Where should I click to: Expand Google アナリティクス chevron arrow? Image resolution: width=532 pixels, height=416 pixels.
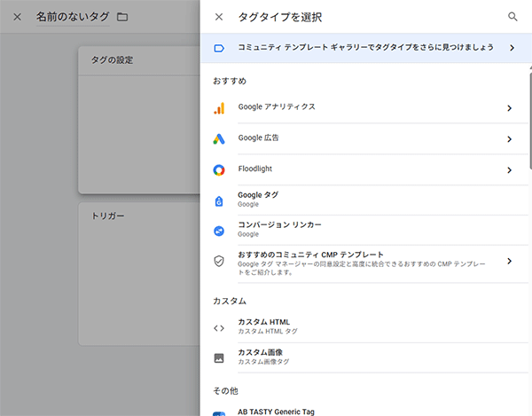(509, 108)
